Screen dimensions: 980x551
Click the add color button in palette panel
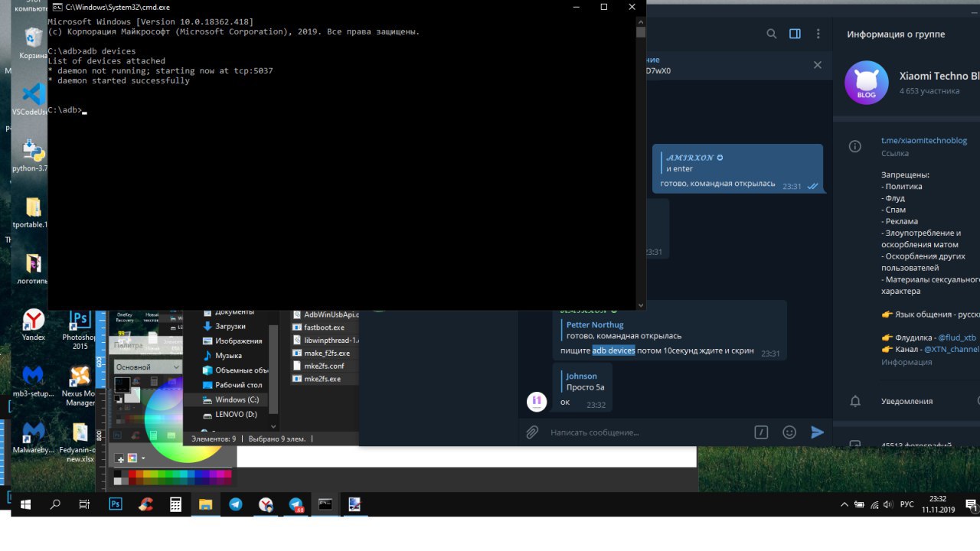[x=119, y=458]
